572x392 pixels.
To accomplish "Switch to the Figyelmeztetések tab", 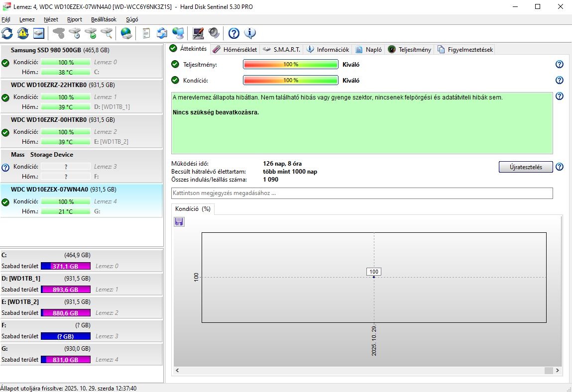I will pyautogui.click(x=465, y=50).
